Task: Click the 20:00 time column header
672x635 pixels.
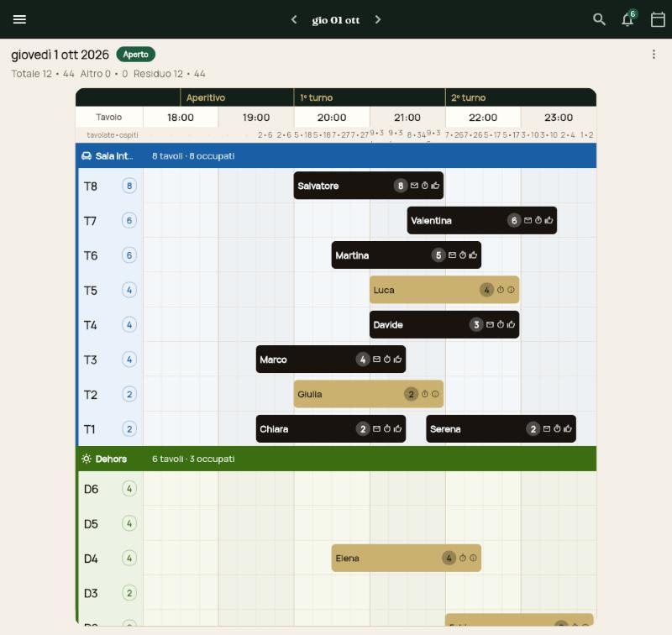Action: point(332,118)
